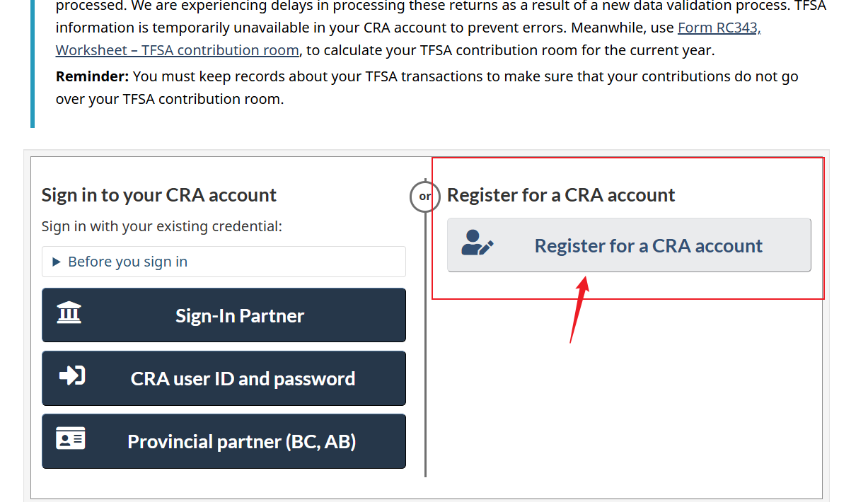Select the "Provincial partner (BC, AB)" label

(x=241, y=442)
